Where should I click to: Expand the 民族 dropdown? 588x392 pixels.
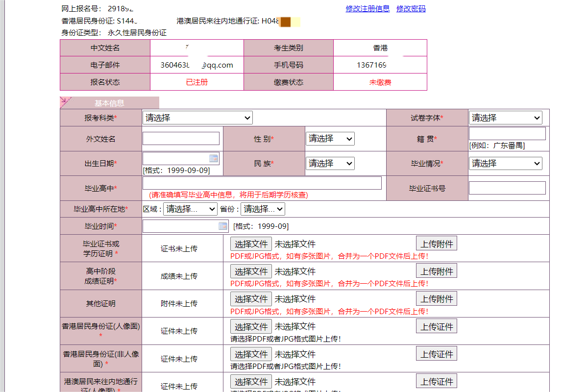coord(330,163)
